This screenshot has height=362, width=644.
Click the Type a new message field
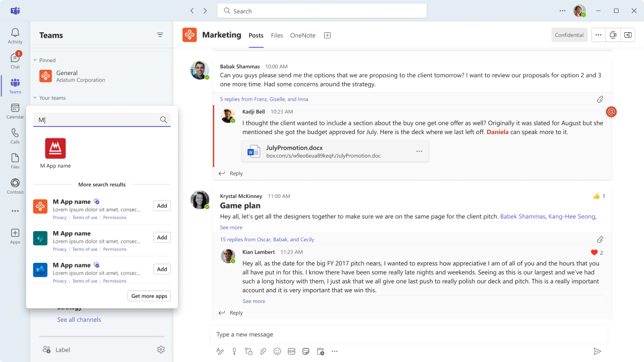coord(408,334)
